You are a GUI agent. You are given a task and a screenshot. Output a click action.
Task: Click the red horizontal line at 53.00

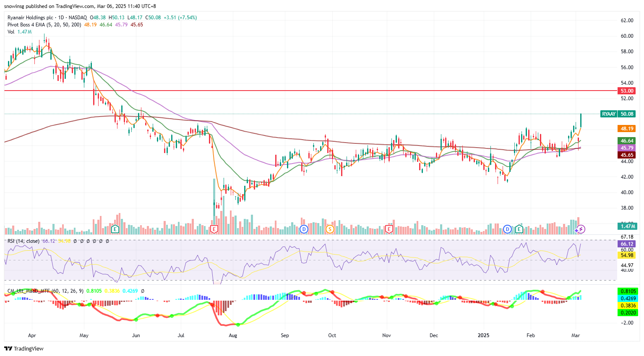tap(310, 91)
